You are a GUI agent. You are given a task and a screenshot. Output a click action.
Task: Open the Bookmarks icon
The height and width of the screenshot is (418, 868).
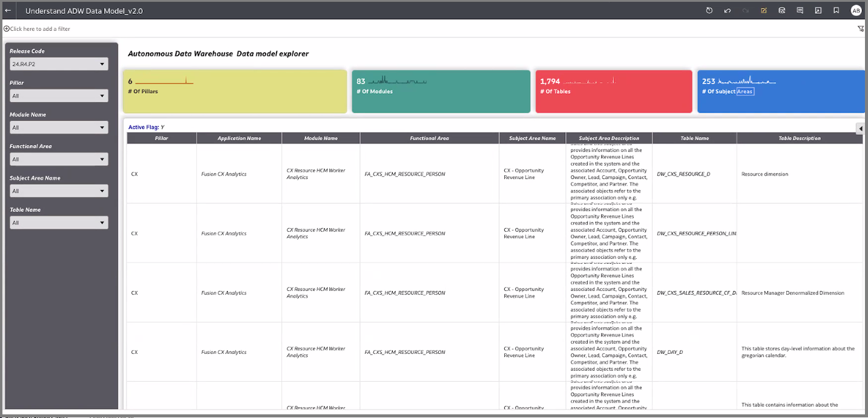[836, 10]
